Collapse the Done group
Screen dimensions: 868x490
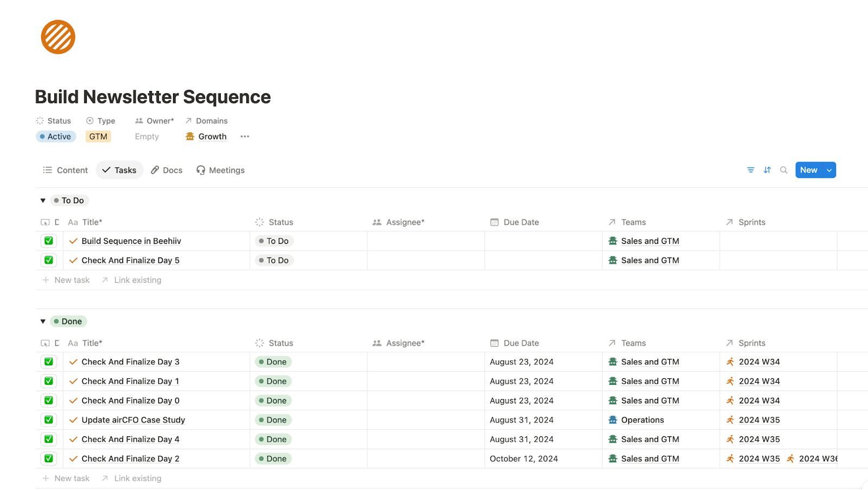click(43, 321)
